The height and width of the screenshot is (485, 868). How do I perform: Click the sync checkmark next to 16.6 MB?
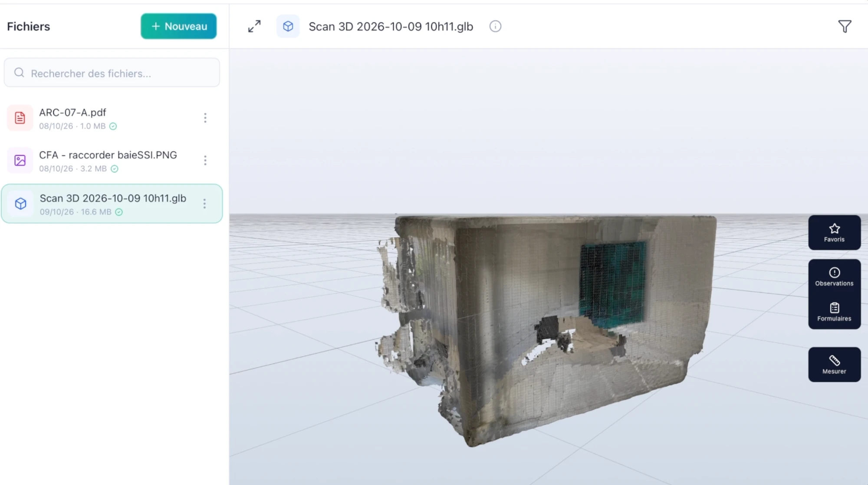119,212
